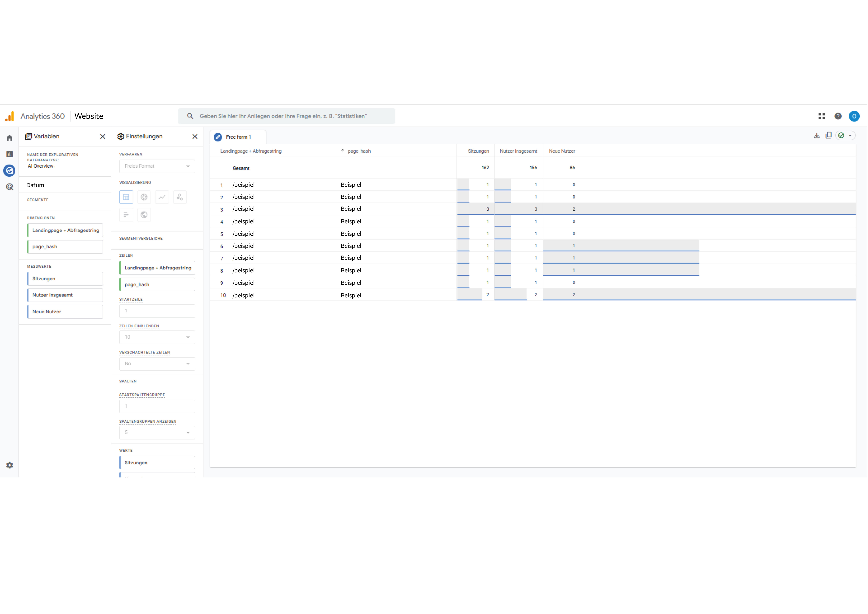The height and width of the screenshot is (614, 868).
Task: Click the Analytics search field
Action: (286, 116)
